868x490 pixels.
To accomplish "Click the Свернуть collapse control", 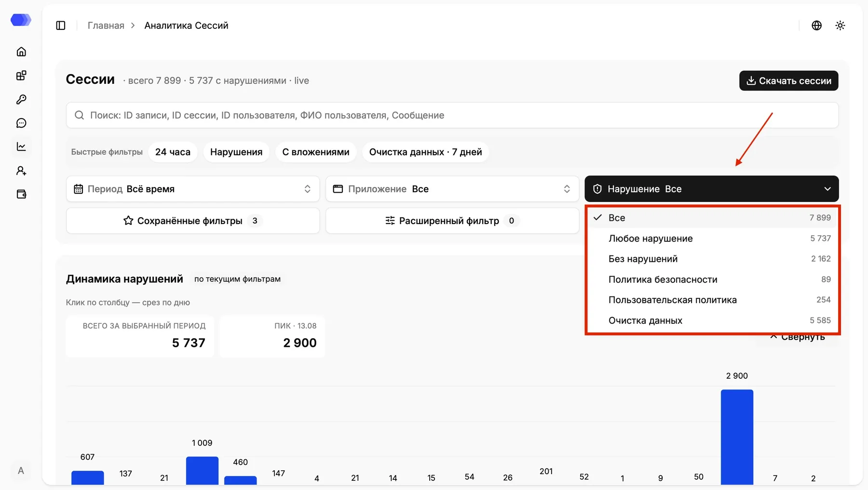I will 798,337.
